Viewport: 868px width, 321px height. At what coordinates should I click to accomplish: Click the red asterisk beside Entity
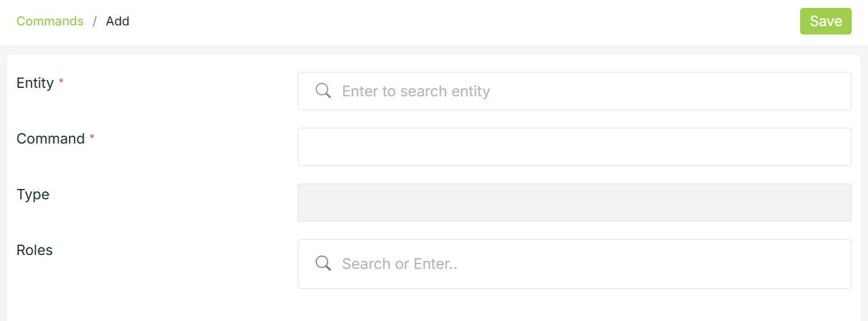61,82
